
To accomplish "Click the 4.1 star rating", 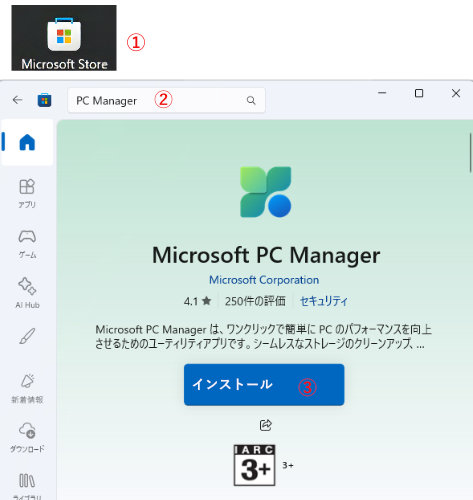I will click(197, 301).
